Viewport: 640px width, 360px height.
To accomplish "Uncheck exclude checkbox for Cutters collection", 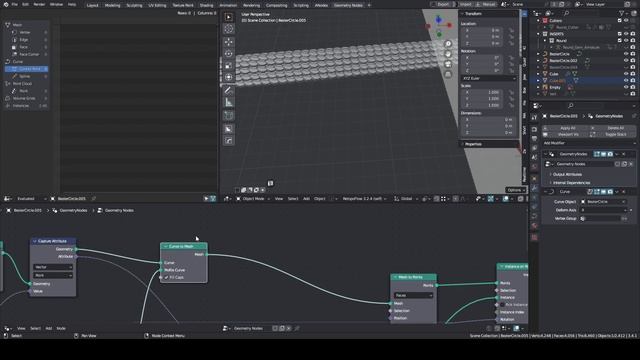I will click(620, 20).
